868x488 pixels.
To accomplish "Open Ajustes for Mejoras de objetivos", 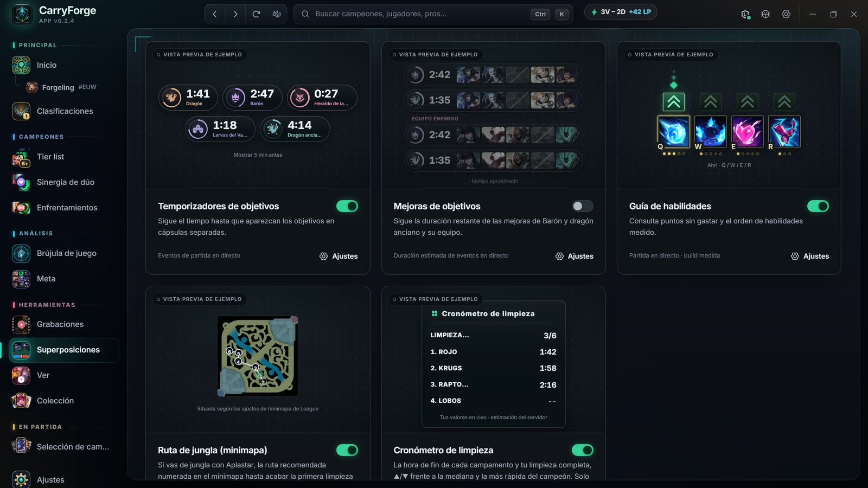I will click(574, 256).
